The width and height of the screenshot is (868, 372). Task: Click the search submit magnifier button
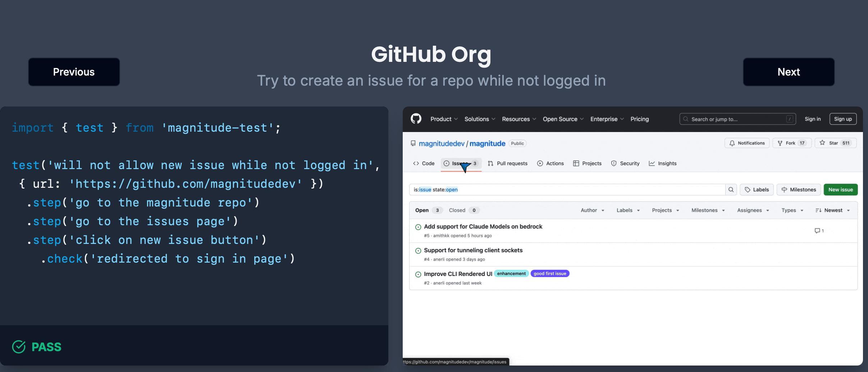tap(731, 190)
